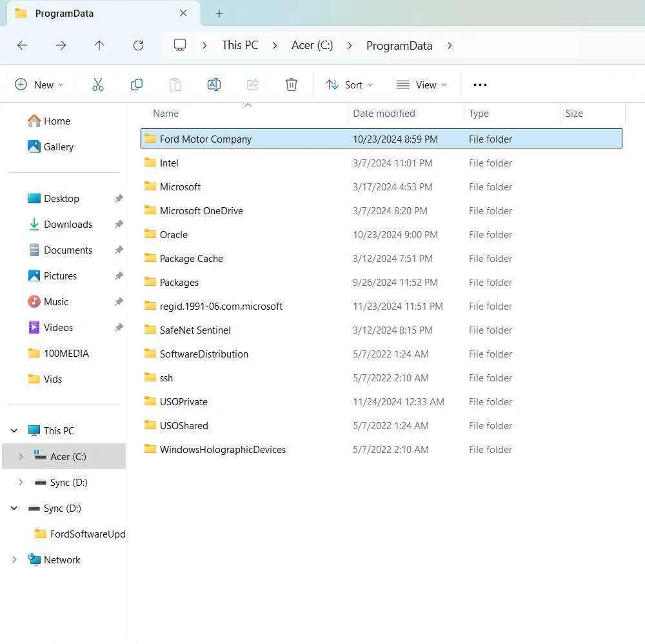645x644 pixels.
Task: Select the Package Cache folder
Action: pos(381,258)
